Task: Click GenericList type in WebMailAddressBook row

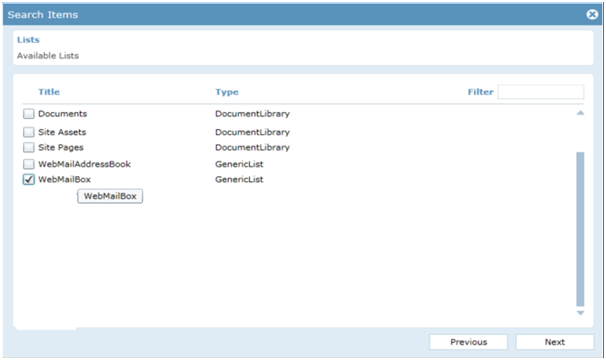Action: 239,164
